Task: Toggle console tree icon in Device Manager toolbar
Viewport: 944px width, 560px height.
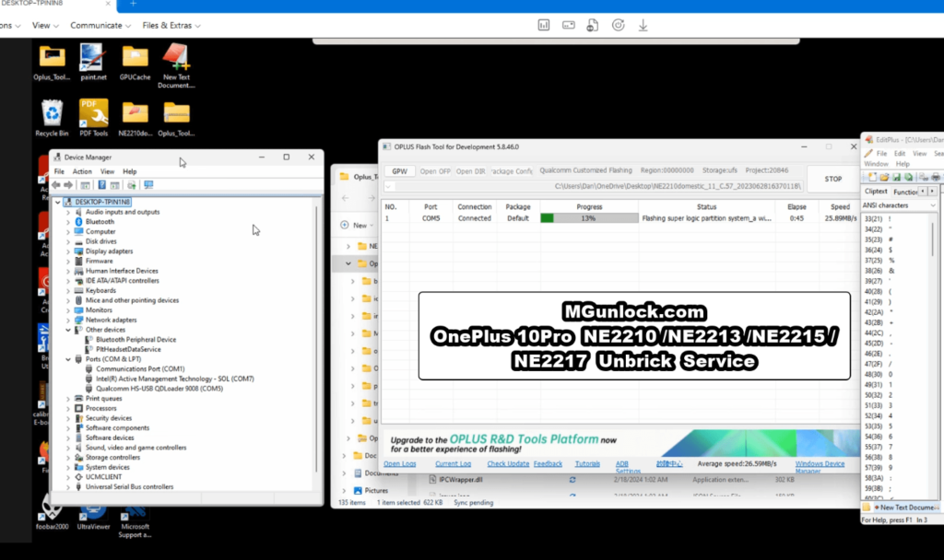Action: [x=86, y=185]
